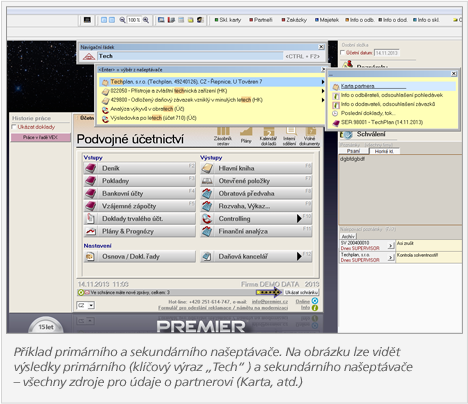Select suggestion 022050 Přístroje a zvláštní technická zařízení
468x404 pixels.
tap(212, 91)
